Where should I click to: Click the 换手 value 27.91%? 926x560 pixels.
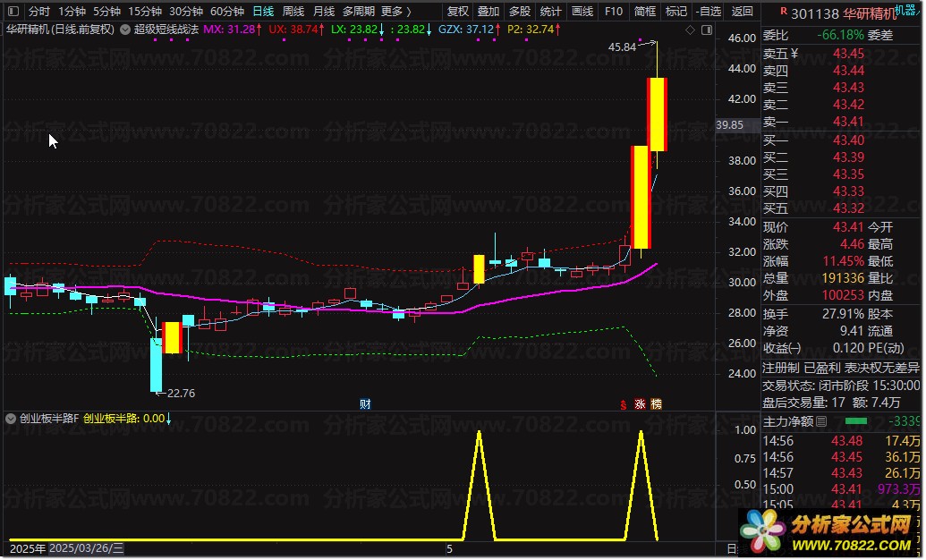pos(843,314)
